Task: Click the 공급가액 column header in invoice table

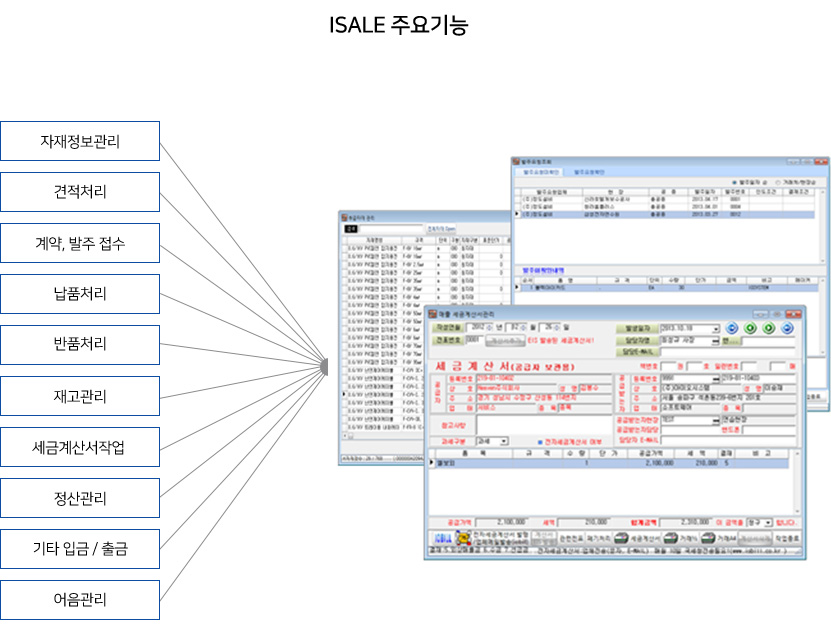Action: (x=650, y=454)
